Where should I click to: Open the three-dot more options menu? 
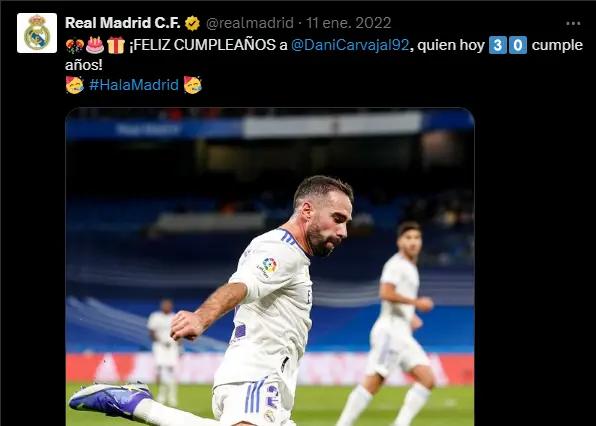tap(573, 24)
